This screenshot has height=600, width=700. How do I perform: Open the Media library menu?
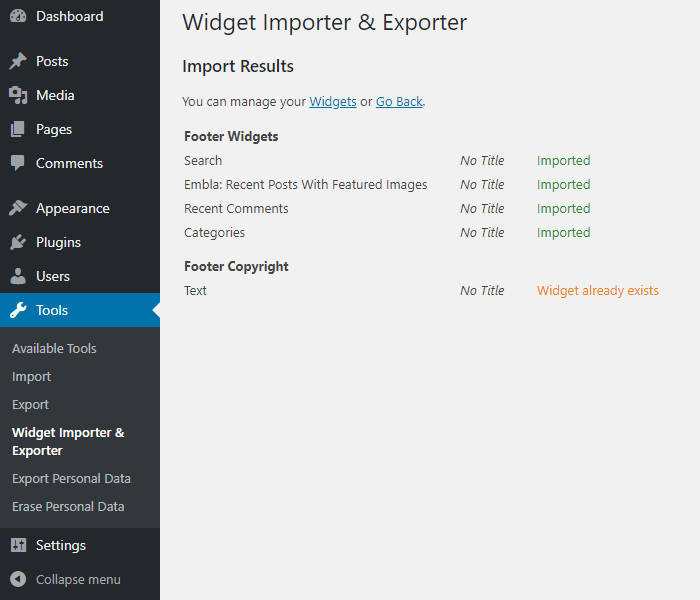click(55, 95)
